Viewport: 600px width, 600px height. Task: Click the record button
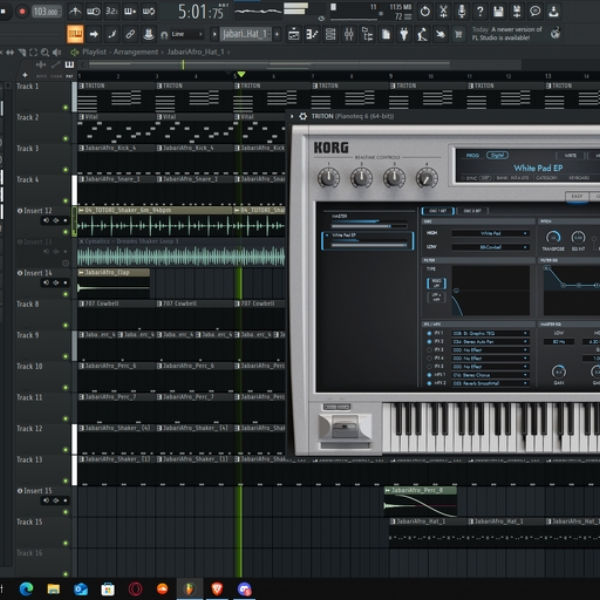click(22, 11)
